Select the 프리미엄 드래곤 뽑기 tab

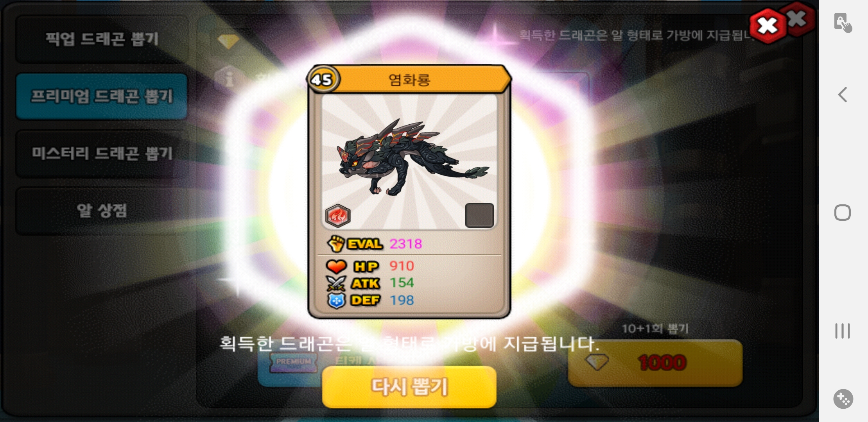101,96
